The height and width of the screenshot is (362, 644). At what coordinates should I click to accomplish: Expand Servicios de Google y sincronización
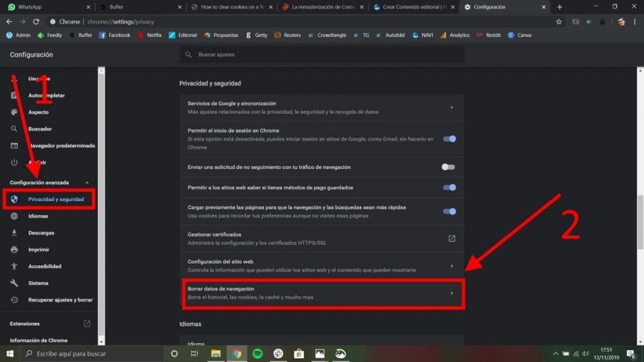(x=322, y=107)
